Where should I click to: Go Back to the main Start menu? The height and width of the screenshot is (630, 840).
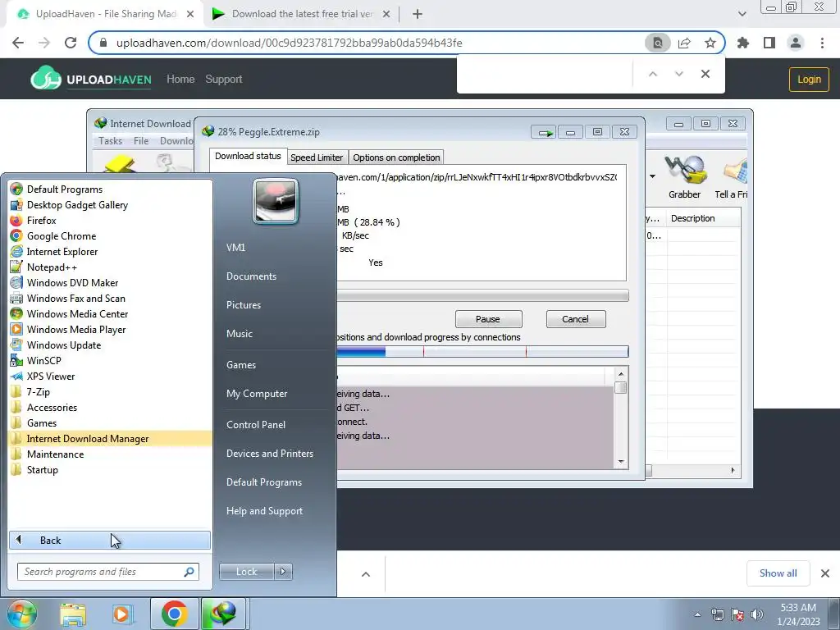(x=110, y=540)
